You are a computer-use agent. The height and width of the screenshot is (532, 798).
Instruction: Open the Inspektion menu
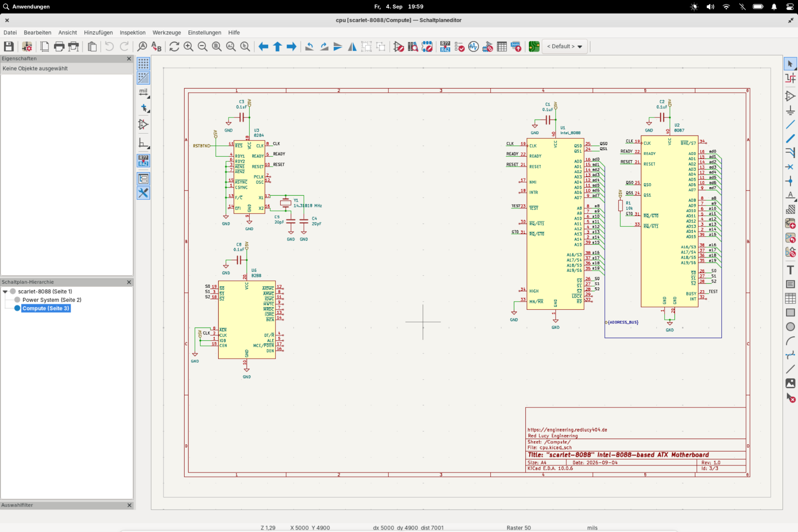pos(132,33)
